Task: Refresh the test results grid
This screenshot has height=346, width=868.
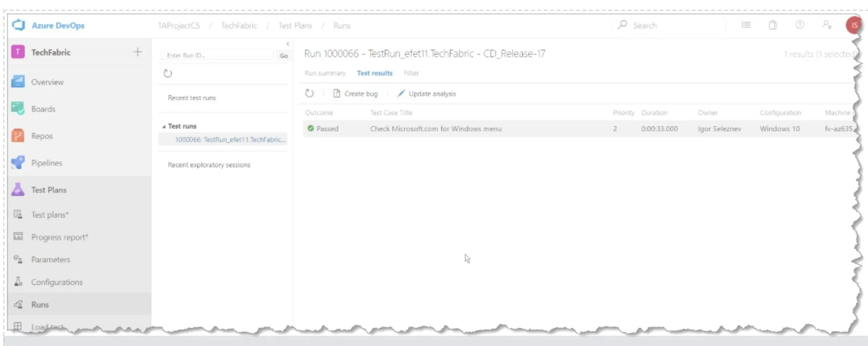Action: point(309,93)
